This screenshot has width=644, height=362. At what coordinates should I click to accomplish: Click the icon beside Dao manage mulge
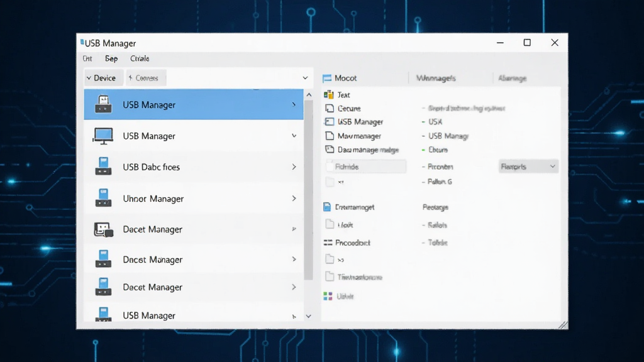click(x=330, y=150)
